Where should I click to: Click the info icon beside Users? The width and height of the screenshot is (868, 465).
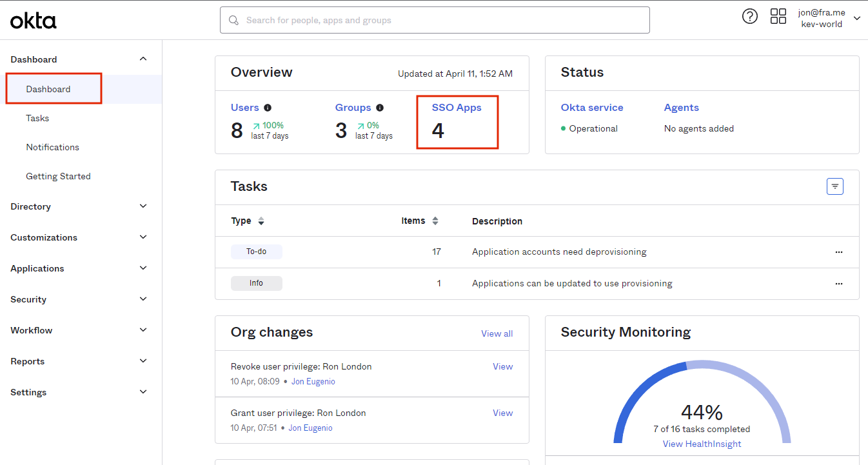pos(268,108)
